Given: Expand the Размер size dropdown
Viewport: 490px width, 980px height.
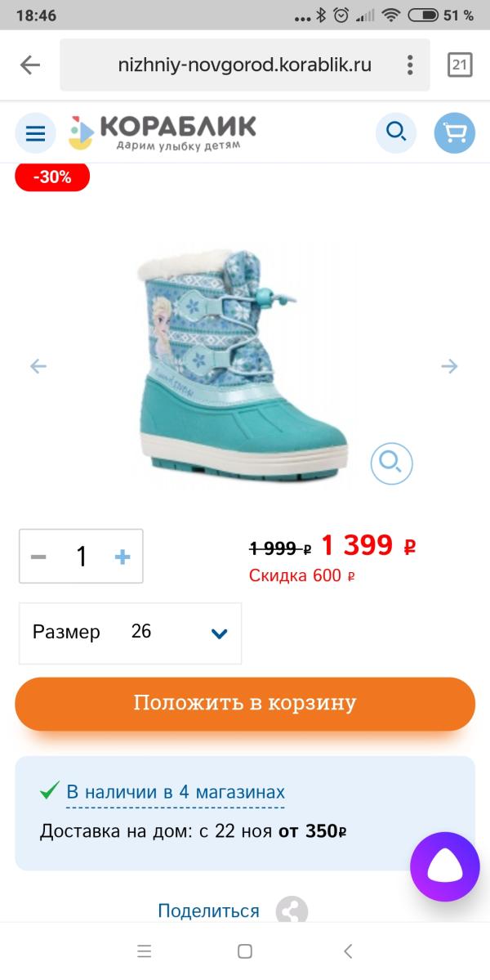Looking at the screenshot, I should pyautogui.click(x=131, y=633).
